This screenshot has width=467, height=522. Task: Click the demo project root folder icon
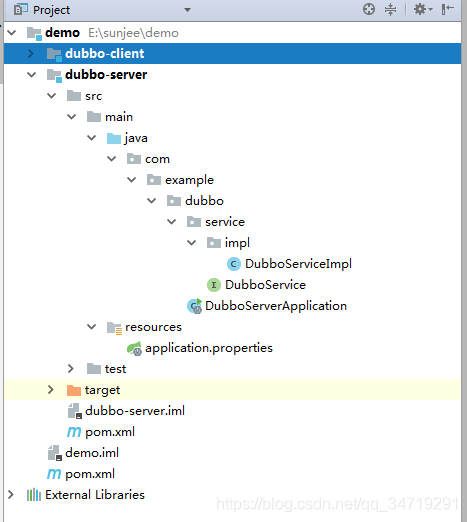coord(34,33)
